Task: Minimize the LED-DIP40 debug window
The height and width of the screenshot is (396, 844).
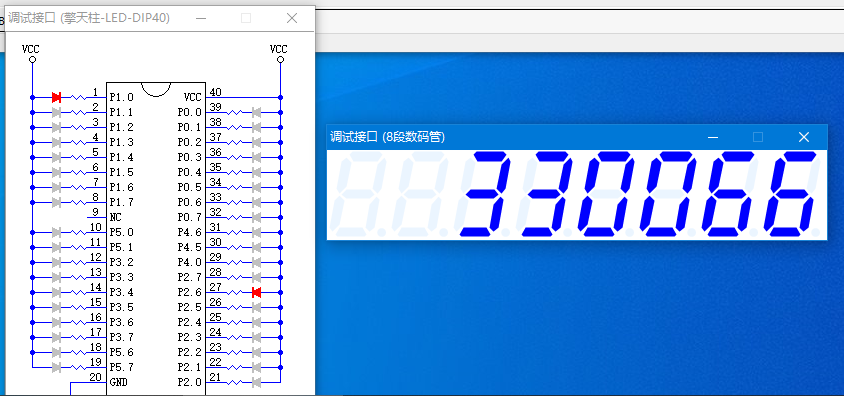Action: 201,18
